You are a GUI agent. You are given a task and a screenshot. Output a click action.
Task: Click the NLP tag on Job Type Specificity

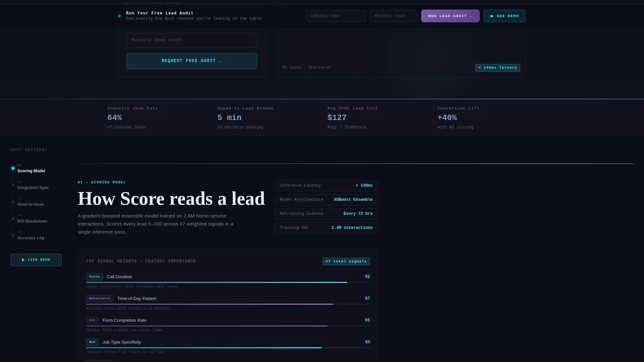(92, 342)
